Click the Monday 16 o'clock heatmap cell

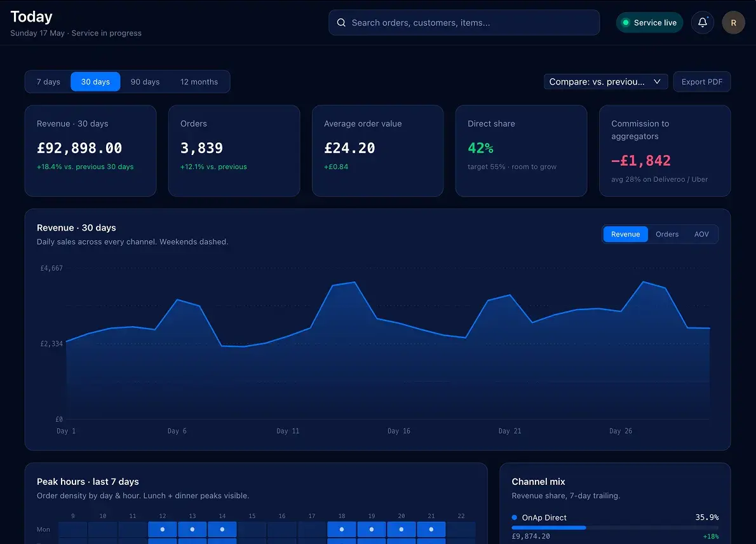click(282, 529)
